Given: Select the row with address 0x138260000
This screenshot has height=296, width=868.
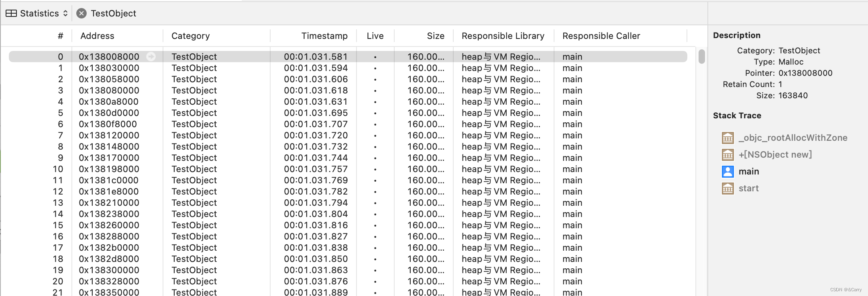Looking at the screenshot, I should (x=348, y=225).
